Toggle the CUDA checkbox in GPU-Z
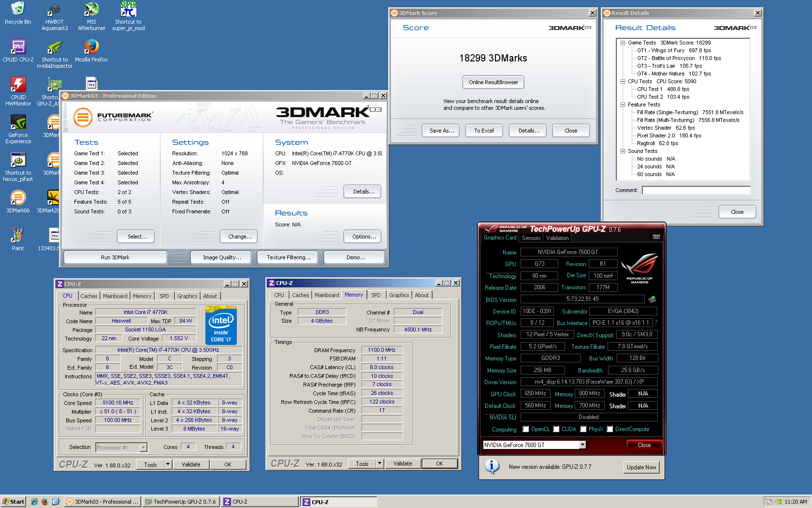The height and width of the screenshot is (508, 812). point(556,429)
